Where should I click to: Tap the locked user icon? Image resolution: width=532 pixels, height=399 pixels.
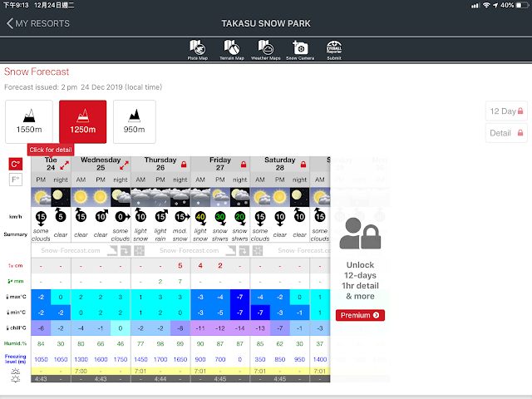(x=360, y=234)
